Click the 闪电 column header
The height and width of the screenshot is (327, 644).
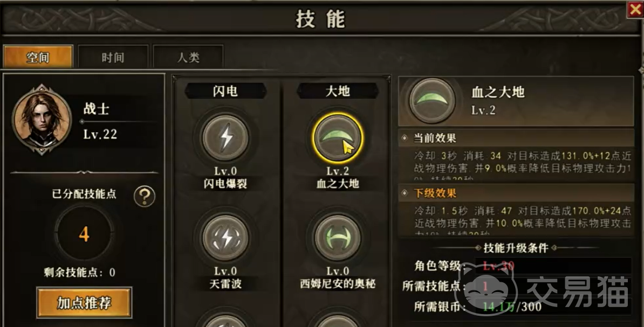pyautogui.click(x=225, y=91)
